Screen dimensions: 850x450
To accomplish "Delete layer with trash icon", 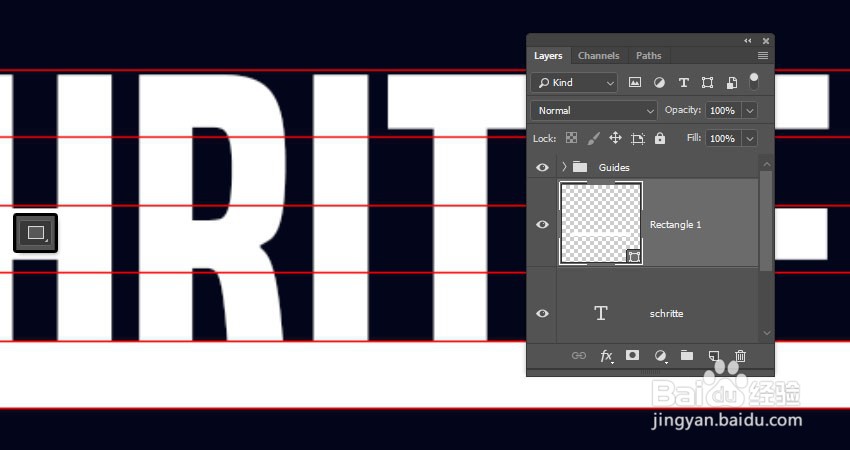I will (740, 356).
